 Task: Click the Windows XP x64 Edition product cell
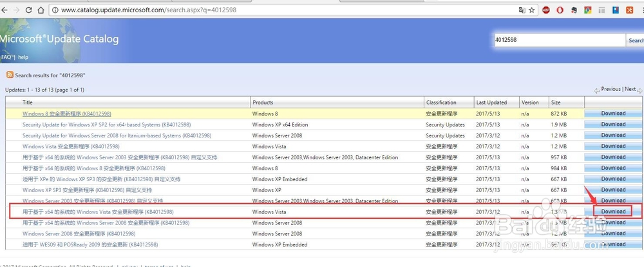pos(280,124)
